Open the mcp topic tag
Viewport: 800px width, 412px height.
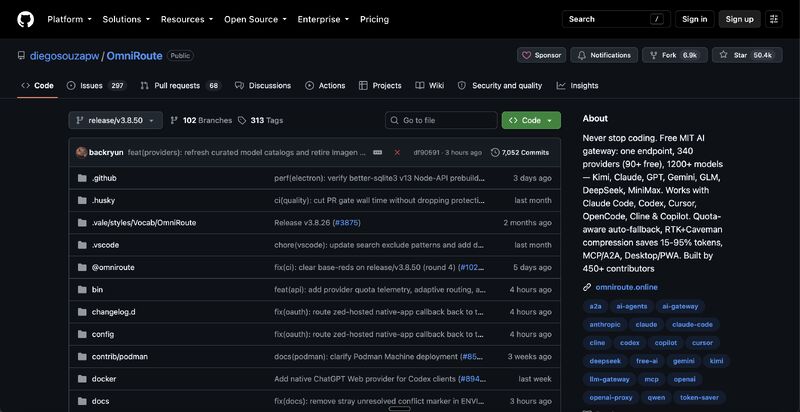click(x=652, y=379)
